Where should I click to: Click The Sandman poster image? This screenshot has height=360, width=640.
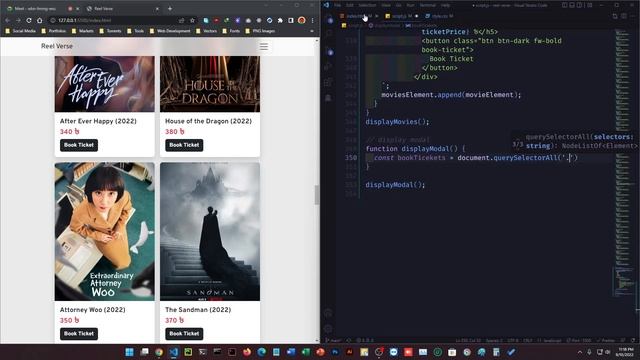click(210, 231)
